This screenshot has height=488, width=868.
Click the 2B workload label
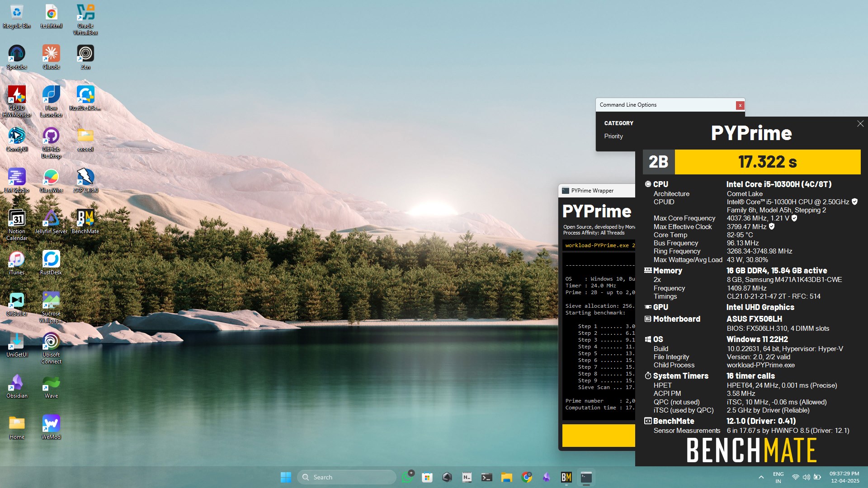[658, 162]
